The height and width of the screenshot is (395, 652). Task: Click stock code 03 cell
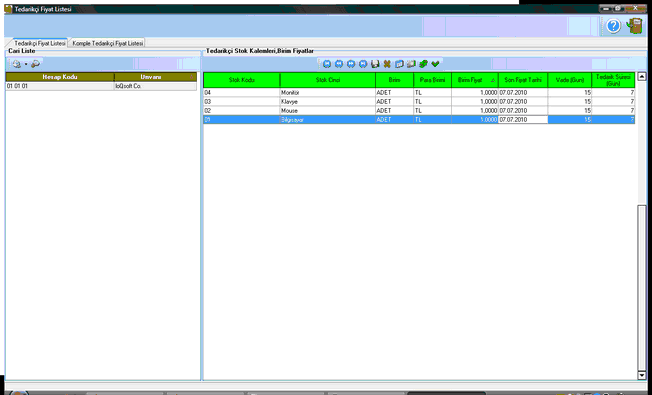point(242,101)
